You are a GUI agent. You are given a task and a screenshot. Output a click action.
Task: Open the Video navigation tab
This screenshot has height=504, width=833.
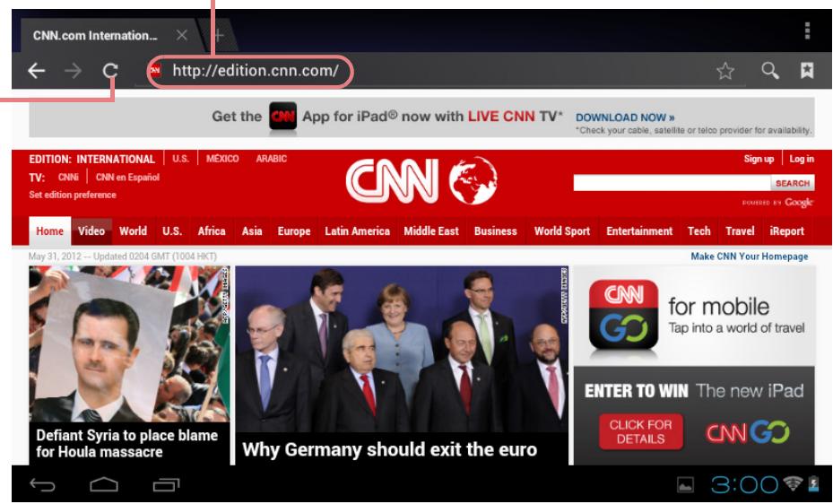[91, 231]
